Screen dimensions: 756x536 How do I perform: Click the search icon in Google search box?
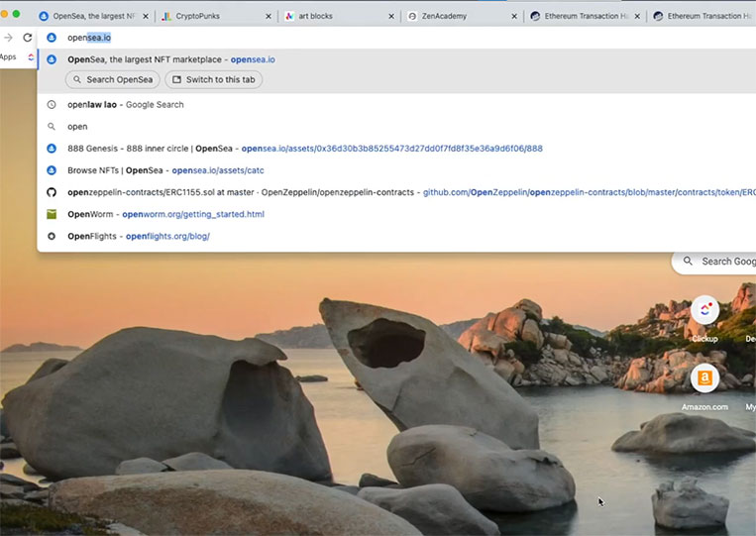click(688, 261)
